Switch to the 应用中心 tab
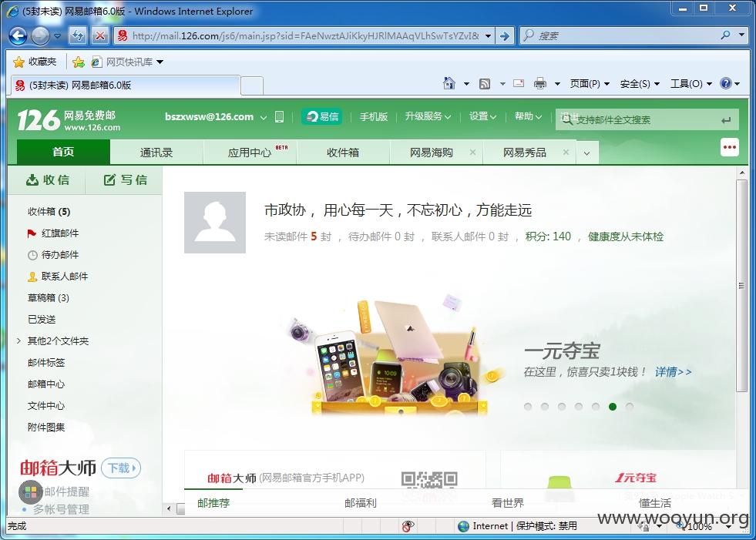Viewport: 756px width, 540px height. click(x=250, y=153)
